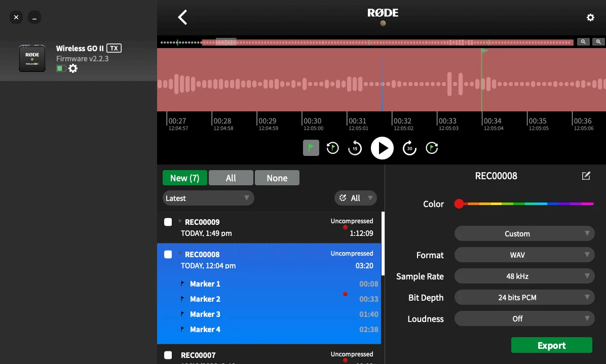The width and height of the screenshot is (606, 364).
Task: Select the REC00007 recording name
Action: pos(198,355)
